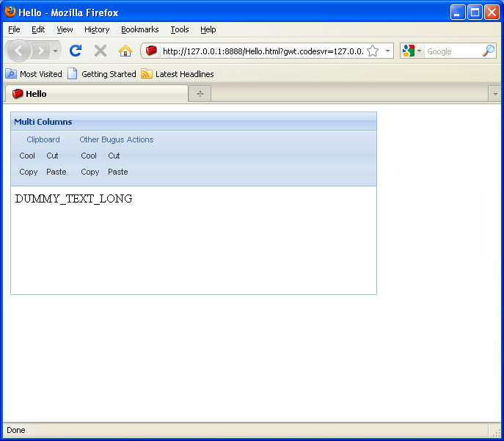The height and width of the screenshot is (441, 504).
Task: Click Paste in the Clipboard group
Action: [x=56, y=172]
